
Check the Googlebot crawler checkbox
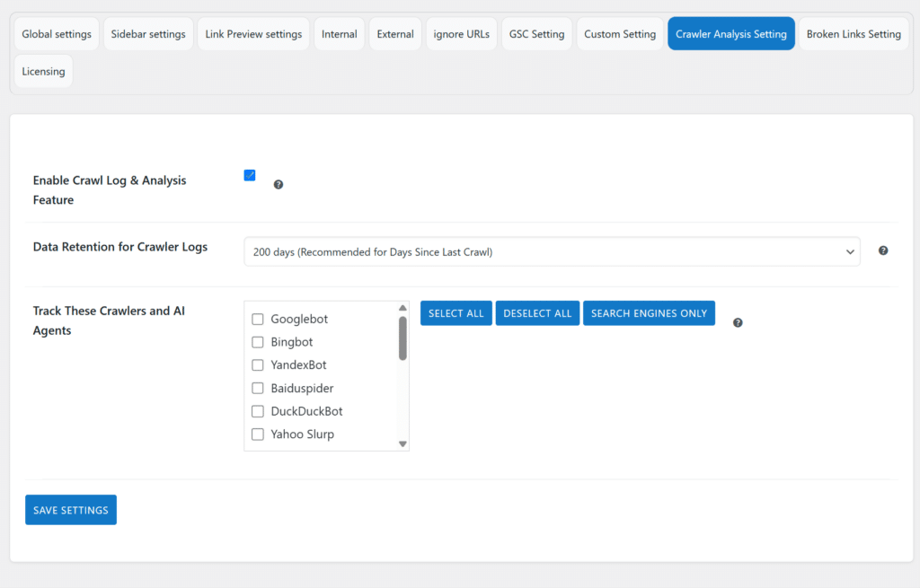pyautogui.click(x=258, y=319)
